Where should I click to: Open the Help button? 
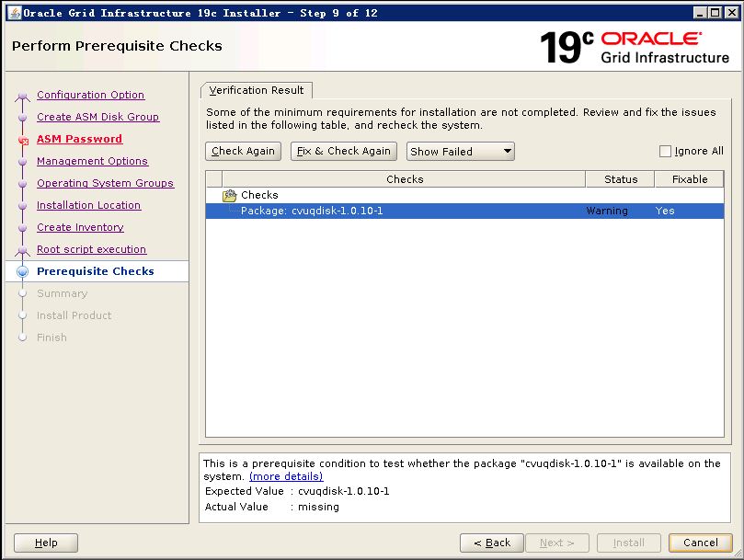point(46,543)
